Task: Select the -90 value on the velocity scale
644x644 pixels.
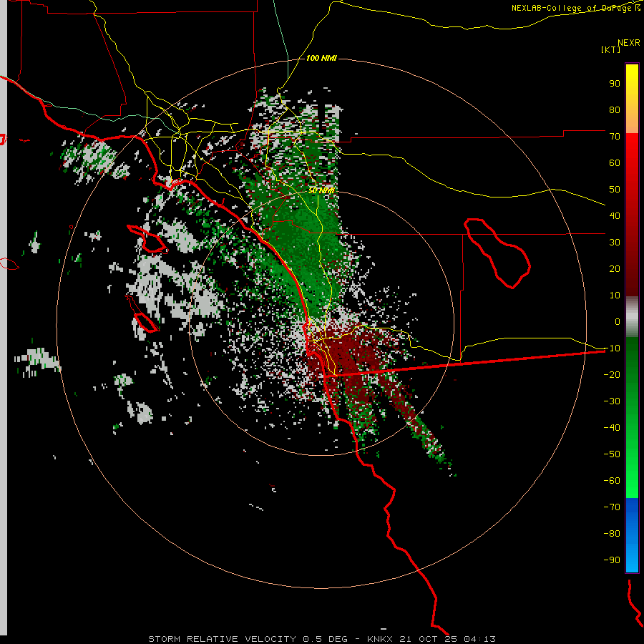Action: [612, 560]
